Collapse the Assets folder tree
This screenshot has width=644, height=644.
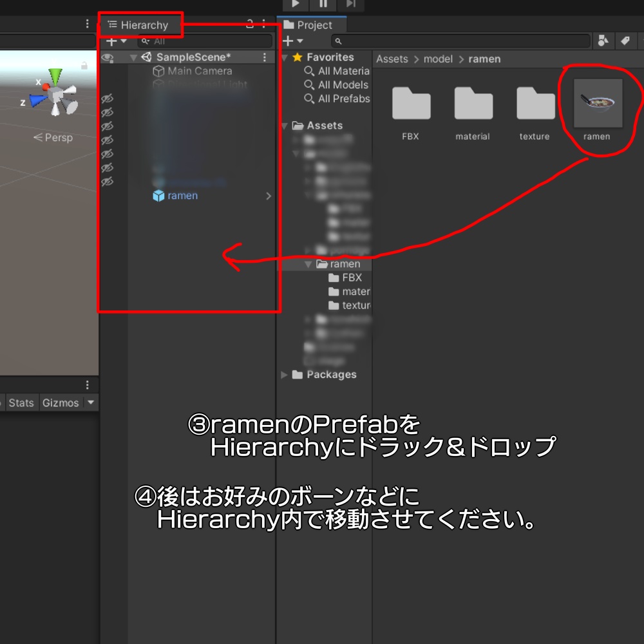[284, 126]
